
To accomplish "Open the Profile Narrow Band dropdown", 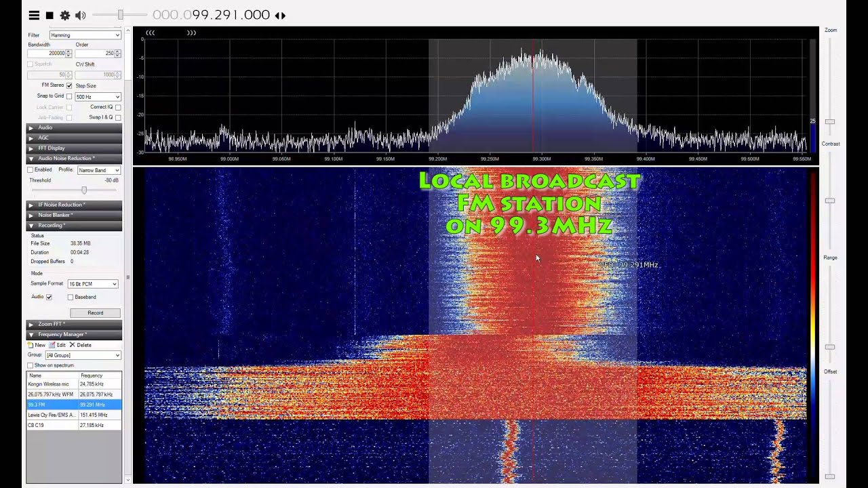I will click(98, 170).
